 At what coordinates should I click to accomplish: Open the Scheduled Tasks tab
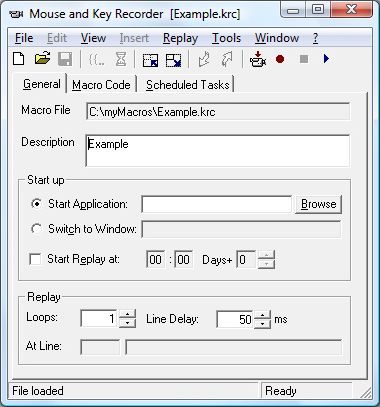click(x=188, y=85)
